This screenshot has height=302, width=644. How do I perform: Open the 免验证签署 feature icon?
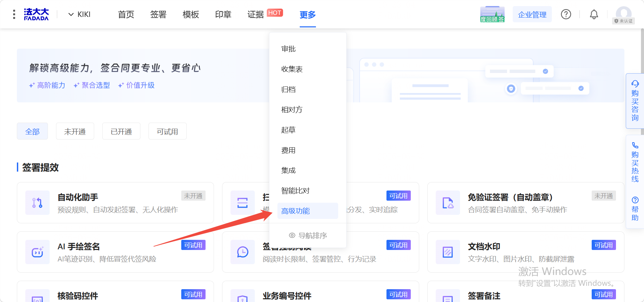pos(448,203)
